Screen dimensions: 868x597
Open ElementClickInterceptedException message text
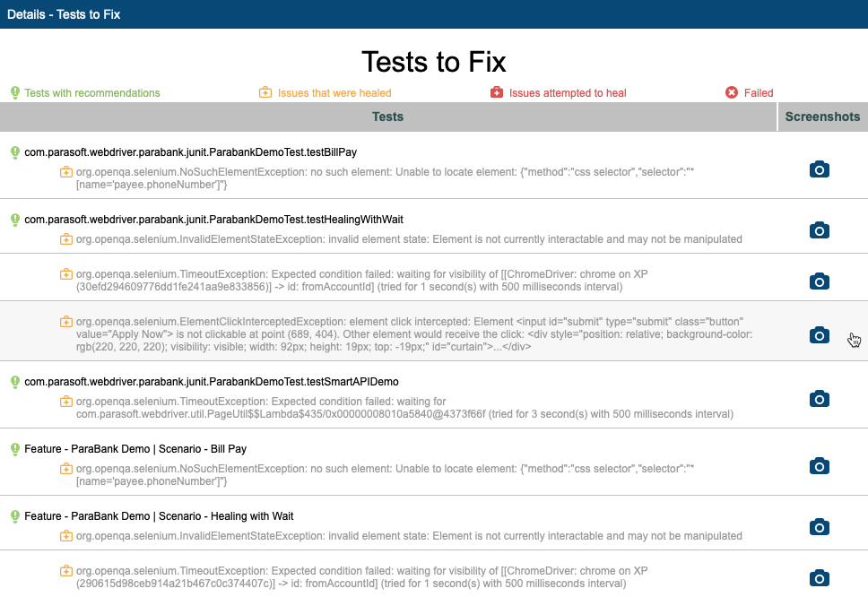point(414,334)
